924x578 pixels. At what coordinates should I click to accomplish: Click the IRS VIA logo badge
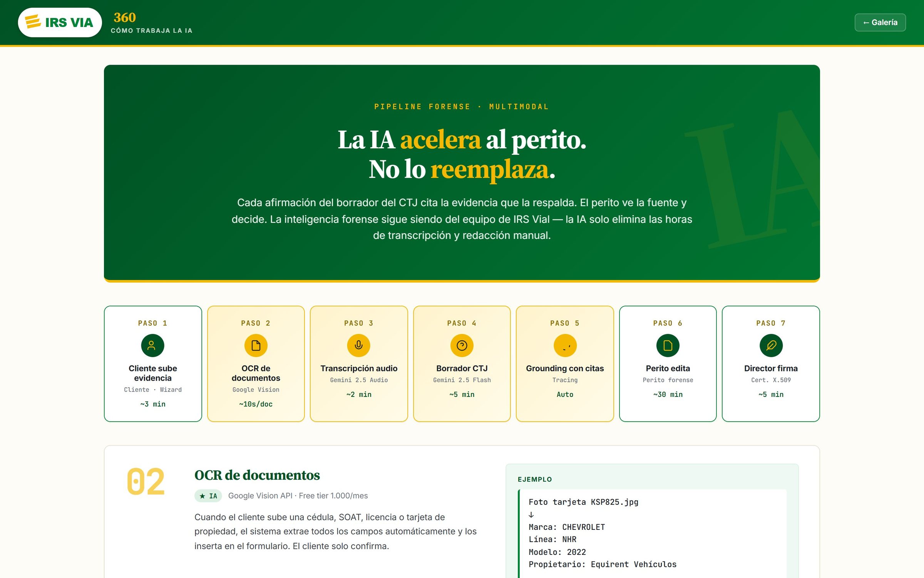(x=60, y=22)
